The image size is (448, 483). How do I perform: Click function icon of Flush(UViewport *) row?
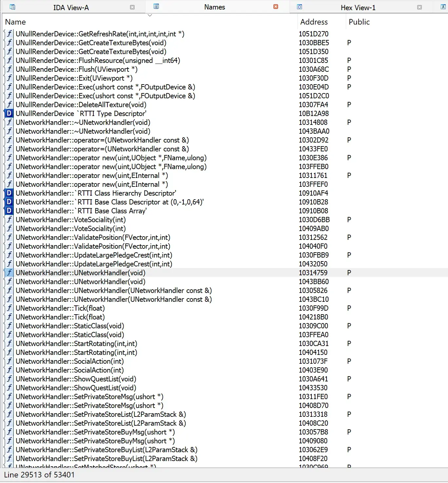coord(9,69)
